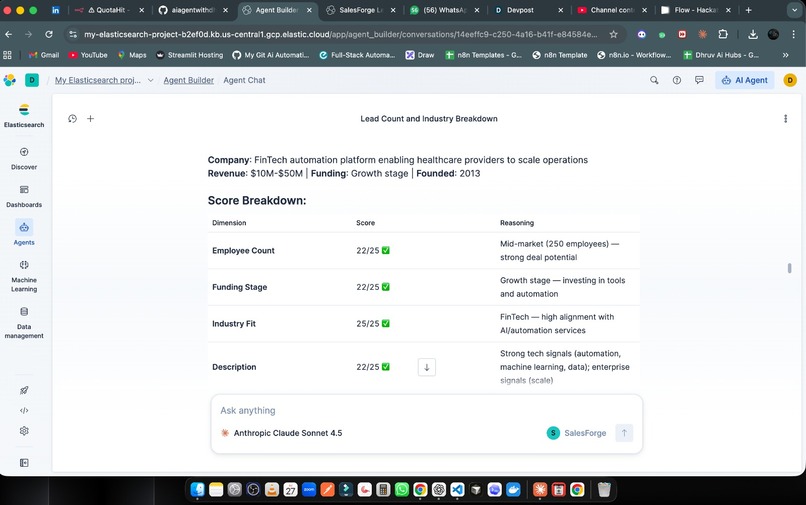Image resolution: width=806 pixels, height=505 pixels.
Task: Go to Agent Builder breadcrumb link
Action: click(189, 80)
